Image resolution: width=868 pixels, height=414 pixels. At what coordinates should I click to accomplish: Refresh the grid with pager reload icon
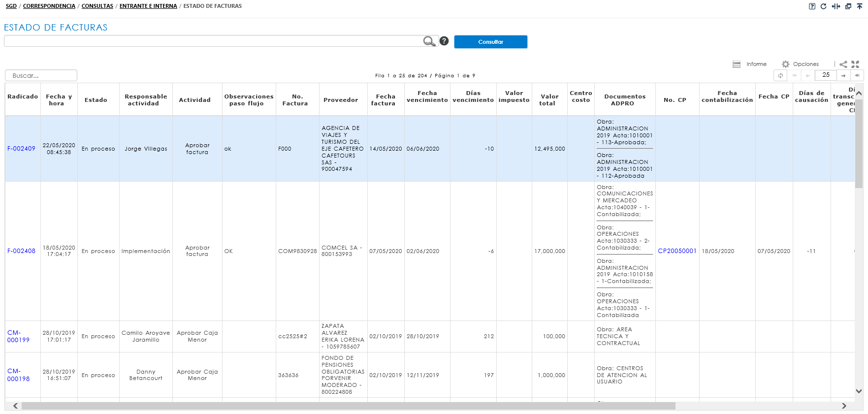(780, 75)
